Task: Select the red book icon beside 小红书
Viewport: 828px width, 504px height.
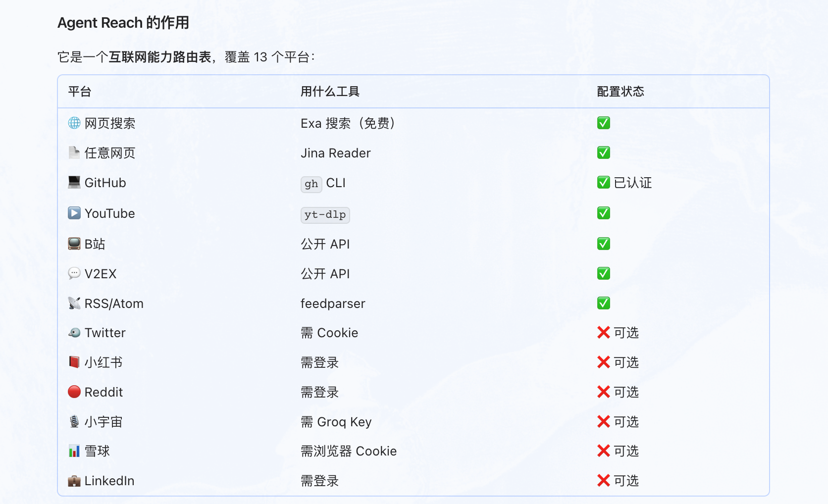Action: coord(74,362)
